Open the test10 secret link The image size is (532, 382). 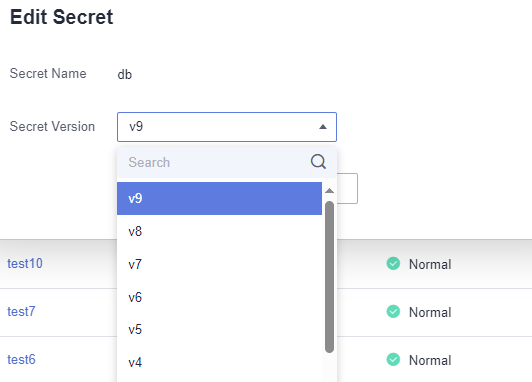(x=25, y=264)
